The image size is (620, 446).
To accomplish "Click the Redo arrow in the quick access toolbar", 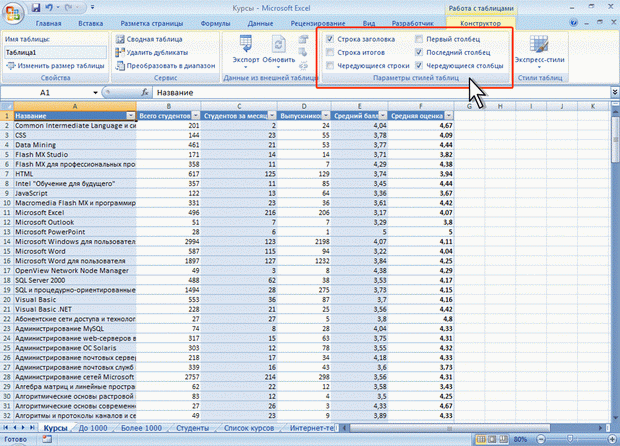I will click(x=69, y=8).
